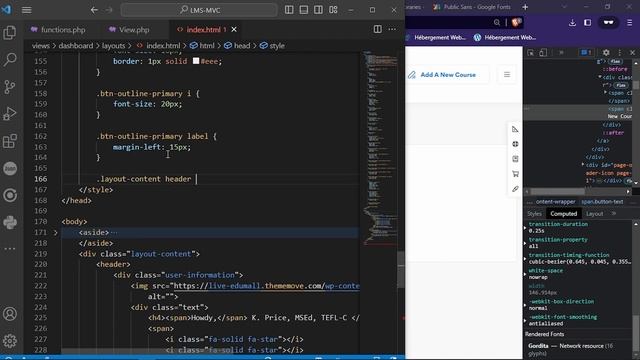Toggle the primary side bar layout button
This screenshot has width=640, height=360.
(289, 10)
